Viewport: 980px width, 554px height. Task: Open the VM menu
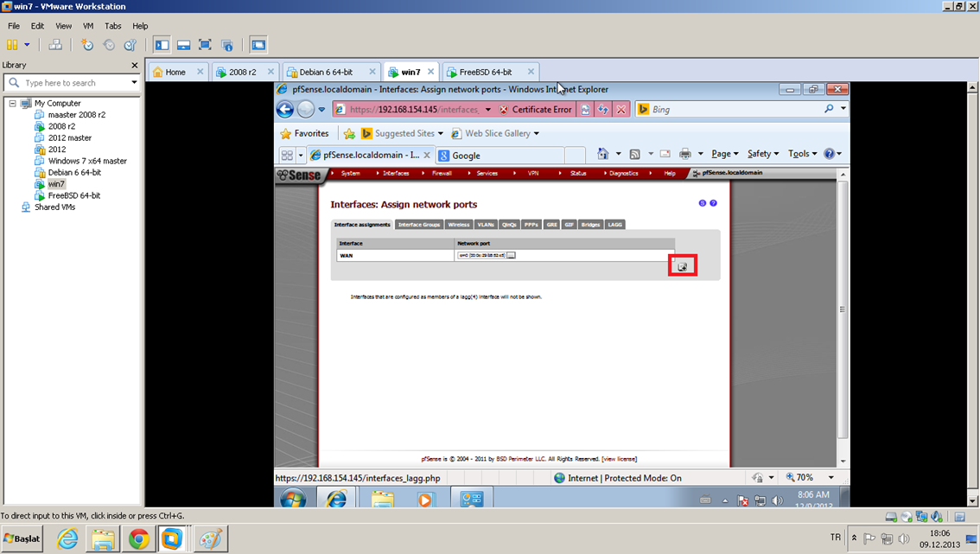[88, 26]
